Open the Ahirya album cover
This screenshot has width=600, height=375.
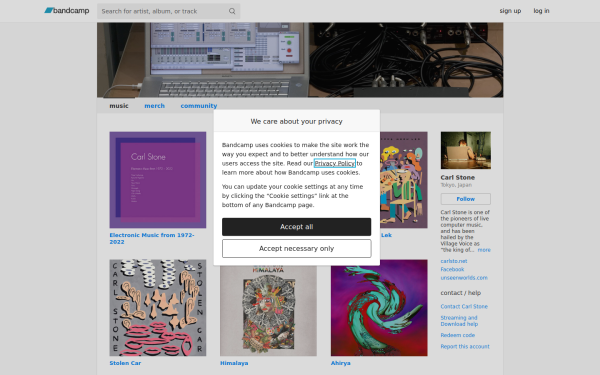(379, 308)
